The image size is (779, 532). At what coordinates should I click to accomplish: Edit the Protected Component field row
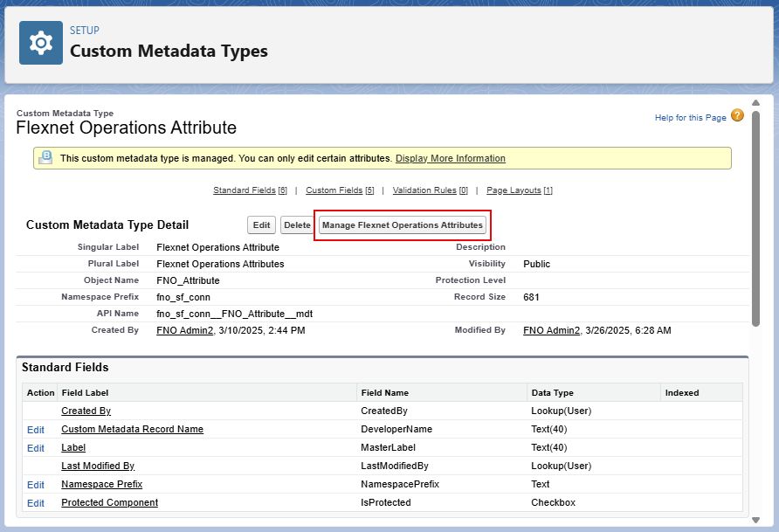coord(36,503)
